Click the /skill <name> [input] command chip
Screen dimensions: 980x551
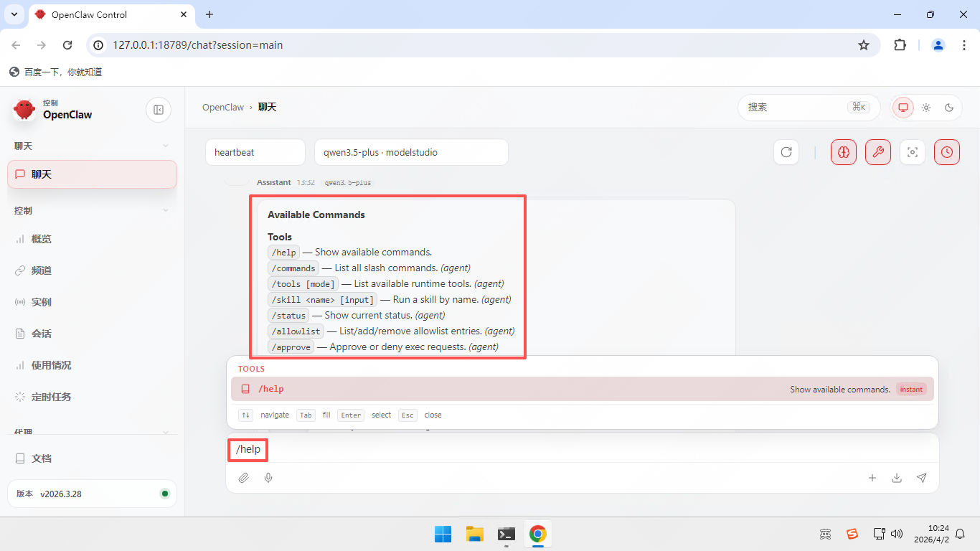(322, 299)
